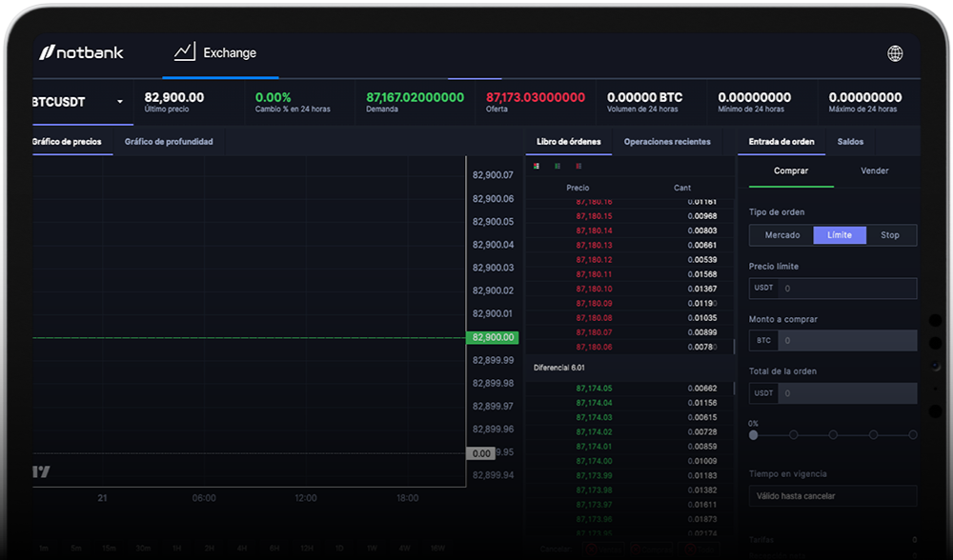Select the 1H chart timeframe
The width and height of the screenshot is (953, 560).
[x=176, y=548]
